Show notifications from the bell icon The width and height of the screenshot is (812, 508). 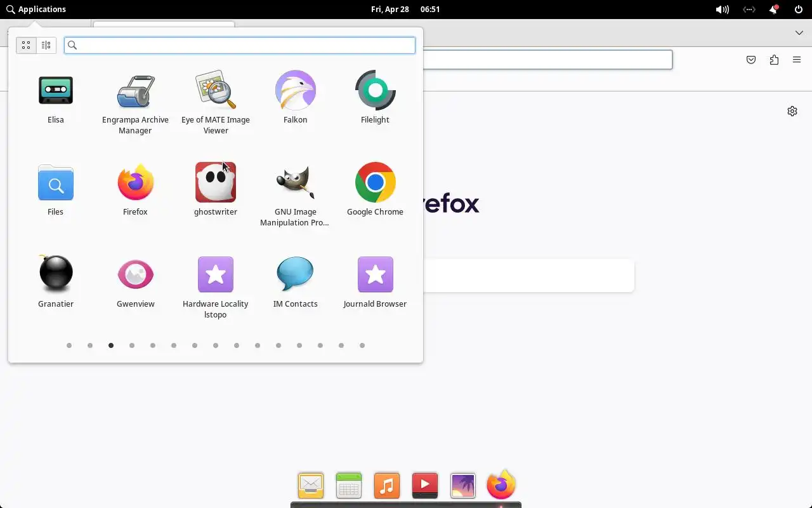774,10
